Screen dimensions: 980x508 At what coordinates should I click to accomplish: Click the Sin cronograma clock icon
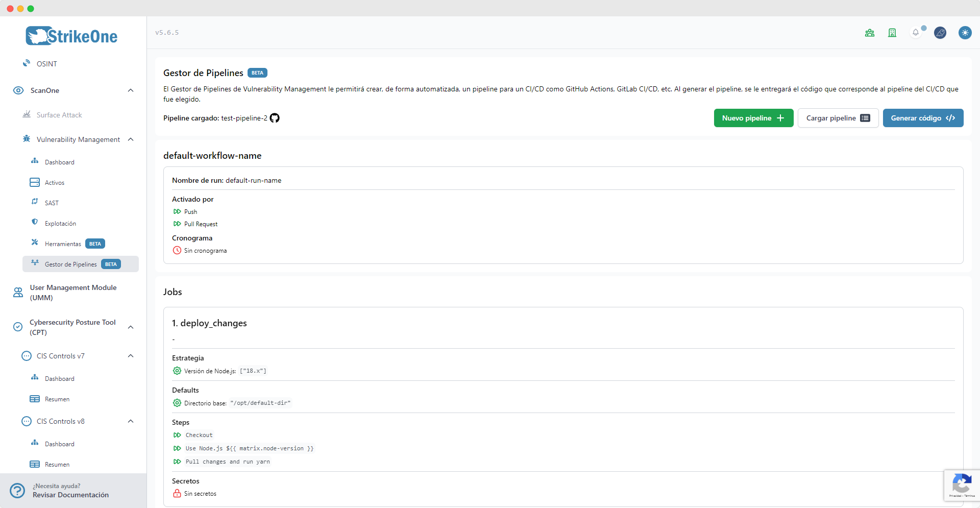click(177, 250)
